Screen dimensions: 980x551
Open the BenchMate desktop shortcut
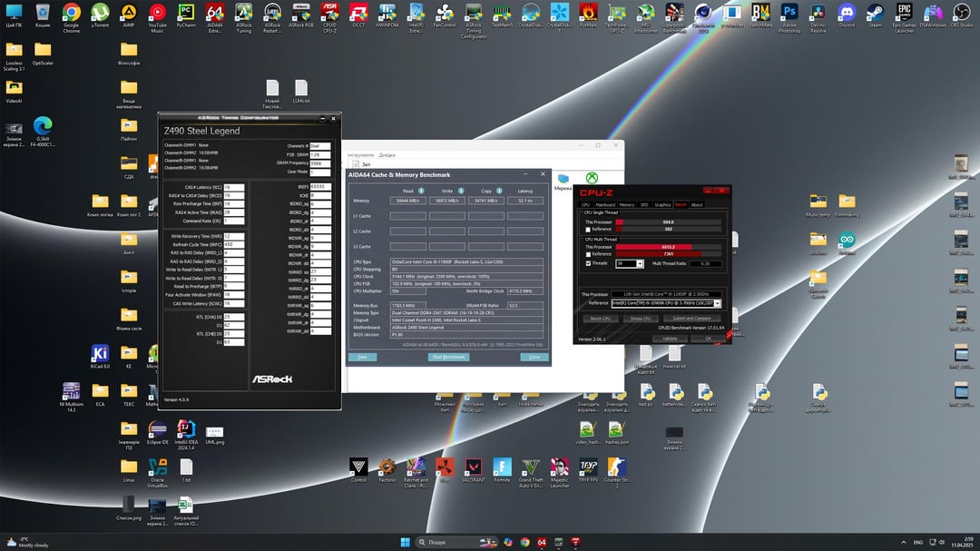[760, 15]
